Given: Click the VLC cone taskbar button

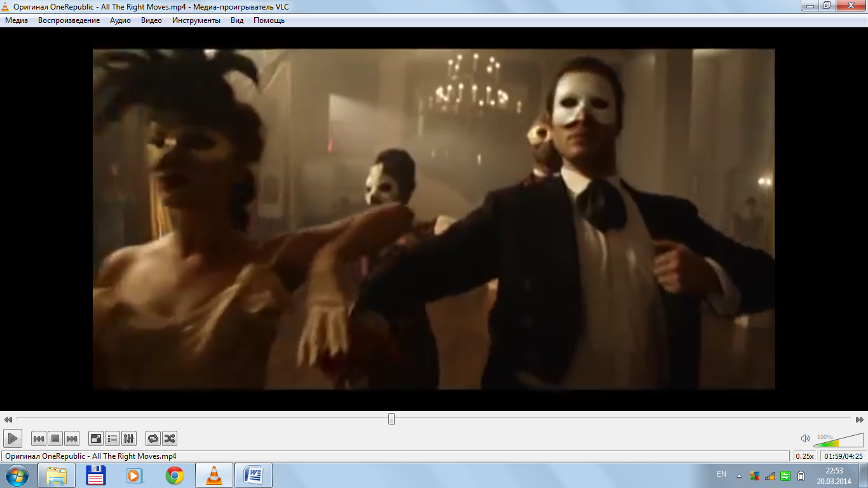Looking at the screenshot, I should [214, 475].
